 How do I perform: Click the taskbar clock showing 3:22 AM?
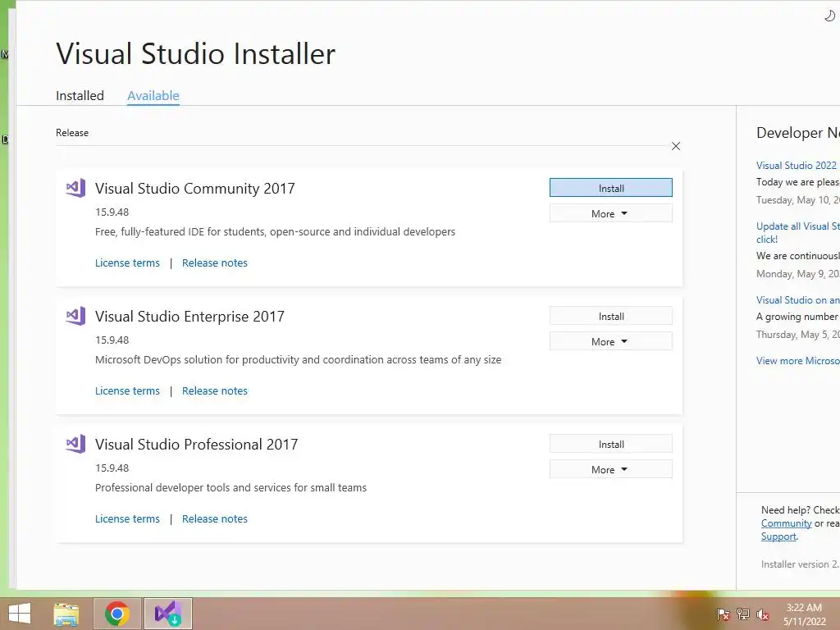(805, 614)
